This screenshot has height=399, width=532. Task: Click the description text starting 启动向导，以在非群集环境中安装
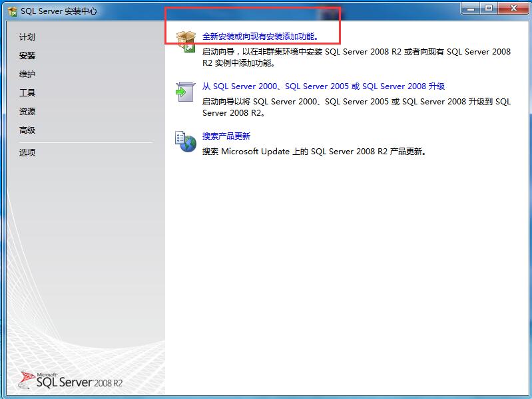pyautogui.click(x=356, y=57)
